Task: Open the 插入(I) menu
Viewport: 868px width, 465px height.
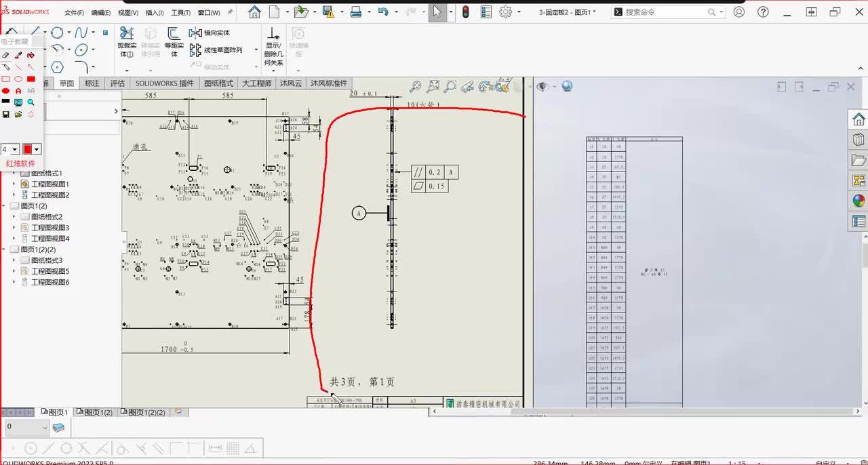Action: (x=155, y=12)
